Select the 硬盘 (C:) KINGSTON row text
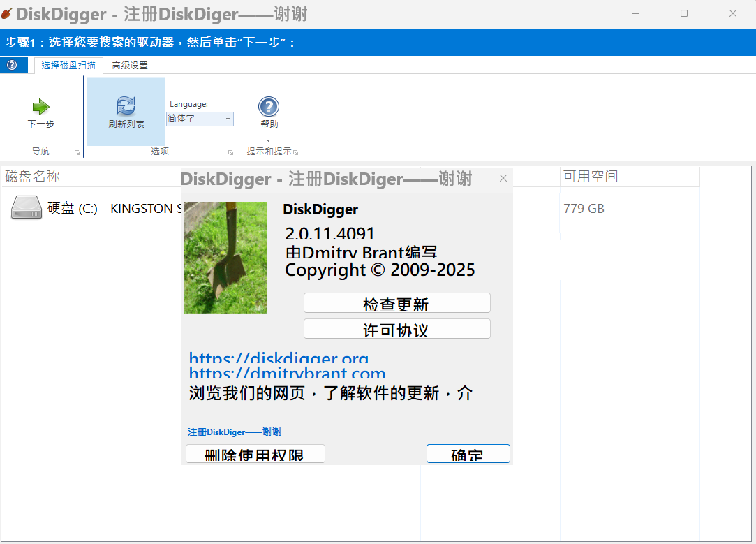This screenshot has height=544, width=756. (x=114, y=208)
